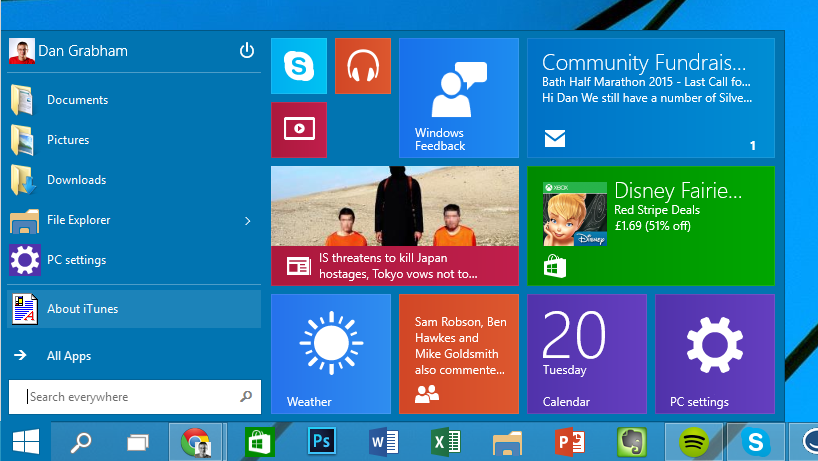This screenshot has height=461, width=818.
Task: Launch PowerPoint from the taskbar
Action: (x=569, y=441)
